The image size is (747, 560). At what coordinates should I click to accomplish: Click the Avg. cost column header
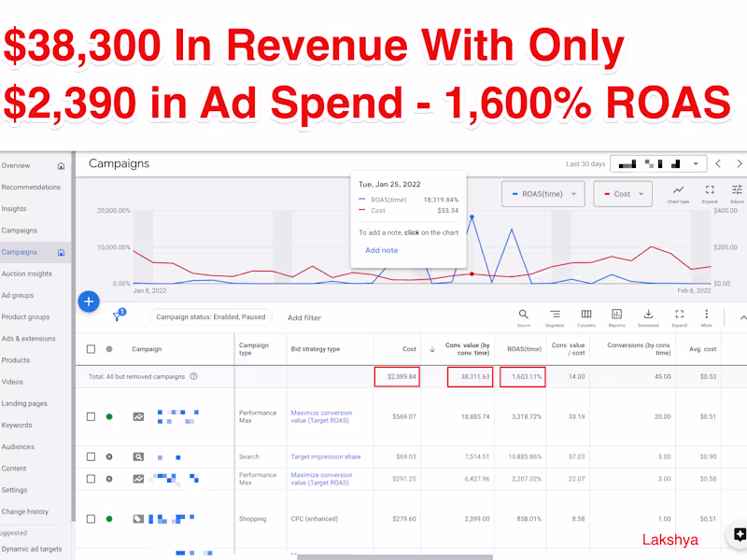[x=703, y=349]
